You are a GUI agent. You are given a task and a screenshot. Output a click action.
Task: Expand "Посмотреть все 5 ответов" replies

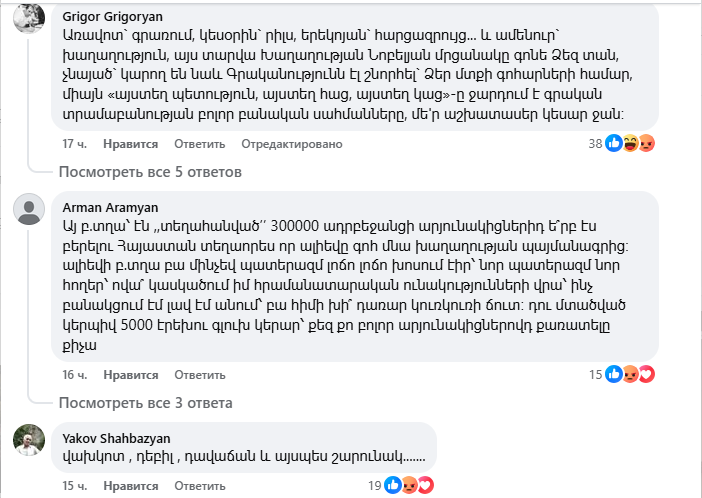point(149,172)
